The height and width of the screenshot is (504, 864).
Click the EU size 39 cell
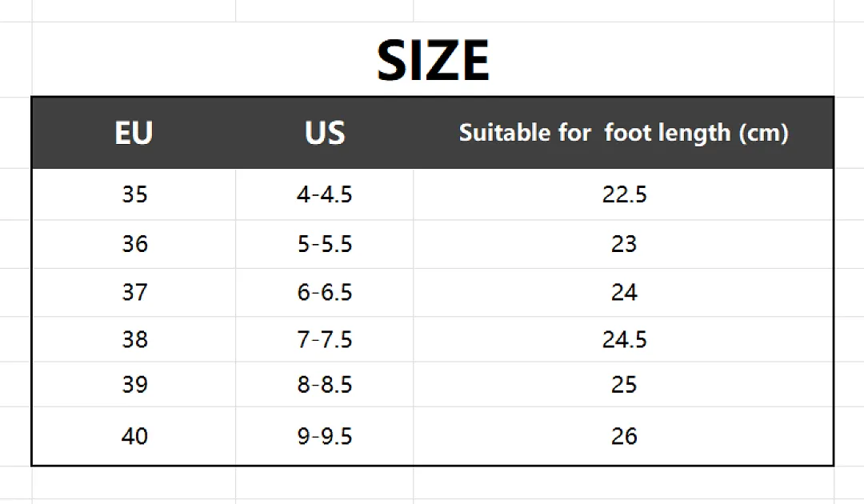coord(134,385)
